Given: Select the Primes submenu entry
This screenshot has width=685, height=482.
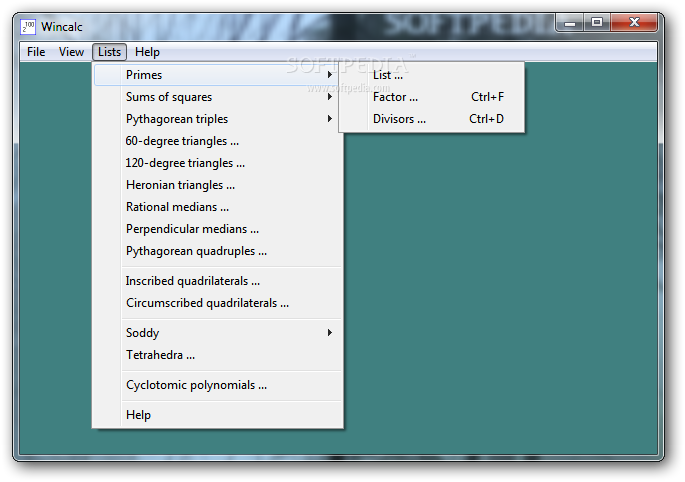Looking at the screenshot, I should pyautogui.click(x=217, y=75).
